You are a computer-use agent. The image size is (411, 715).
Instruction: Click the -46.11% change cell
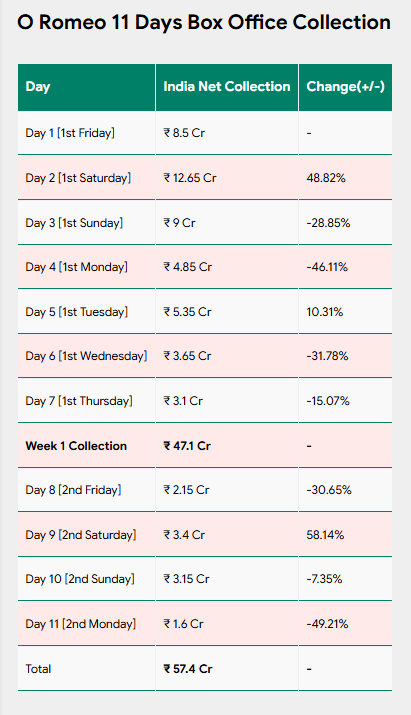click(x=327, y=267)
